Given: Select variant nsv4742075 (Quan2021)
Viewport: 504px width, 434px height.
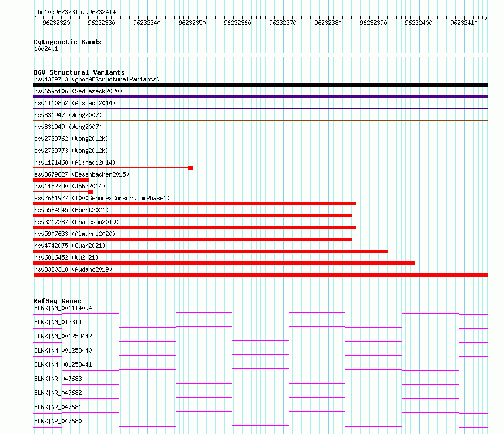Looking at the screenshot, I should 70,246.
